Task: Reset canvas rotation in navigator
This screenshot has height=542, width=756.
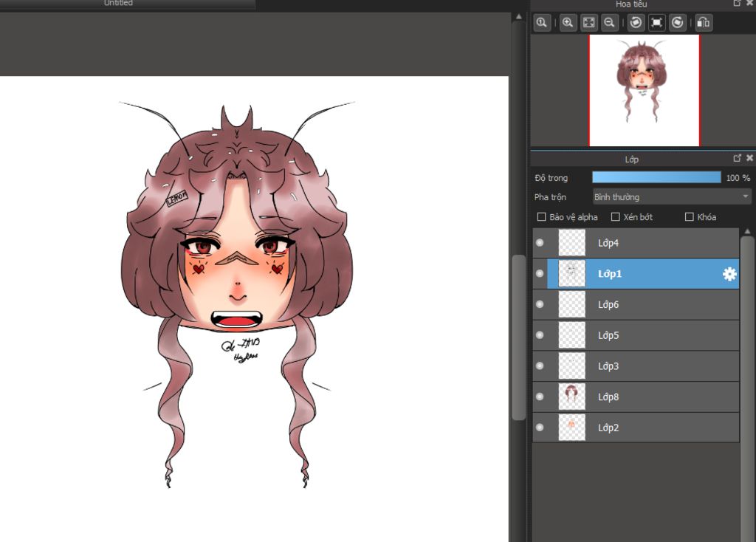Action: coord(656,23)
